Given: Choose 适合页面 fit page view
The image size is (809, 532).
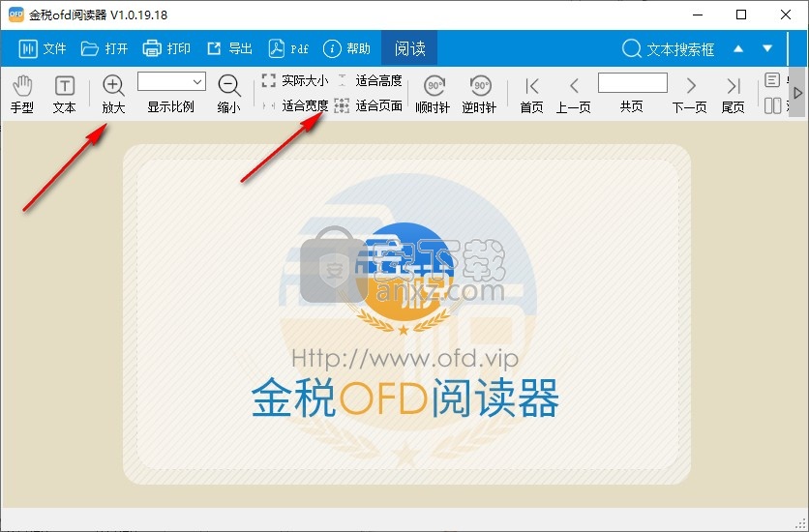Looking at the screenshot, I should (x=369, y=105).
